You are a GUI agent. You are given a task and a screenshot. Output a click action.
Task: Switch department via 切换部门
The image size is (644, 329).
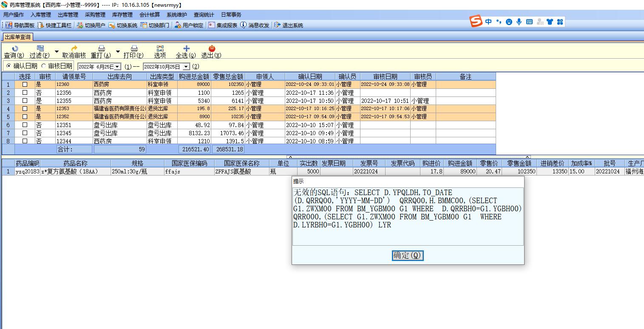pyautogui.click(x=155, y=25)
